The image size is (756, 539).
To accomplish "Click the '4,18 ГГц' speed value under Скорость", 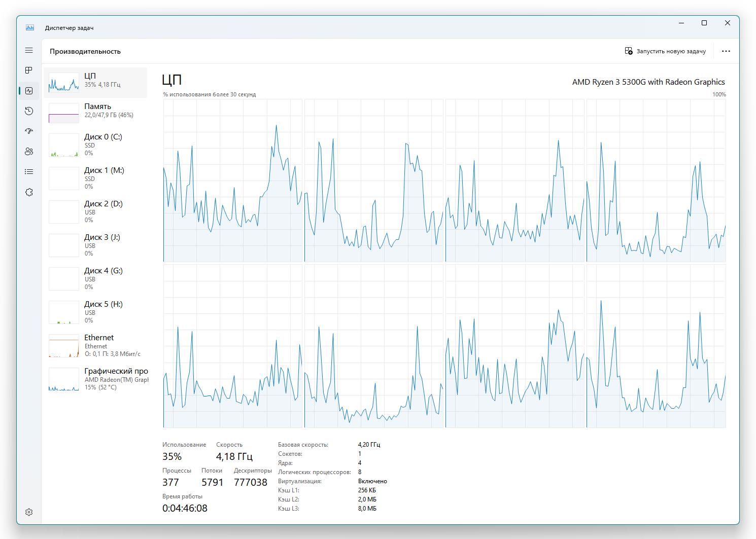I will tap(234, 456).
